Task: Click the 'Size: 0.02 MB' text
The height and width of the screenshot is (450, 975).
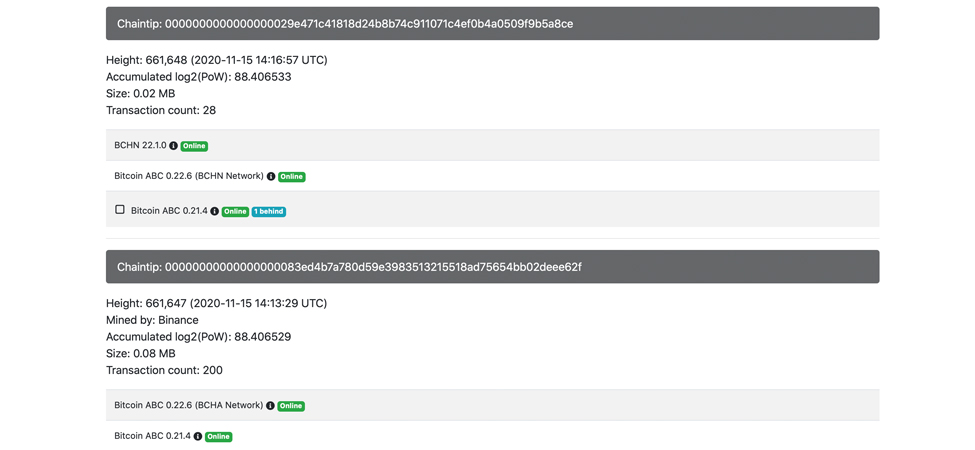Action: tap(140, 93)
